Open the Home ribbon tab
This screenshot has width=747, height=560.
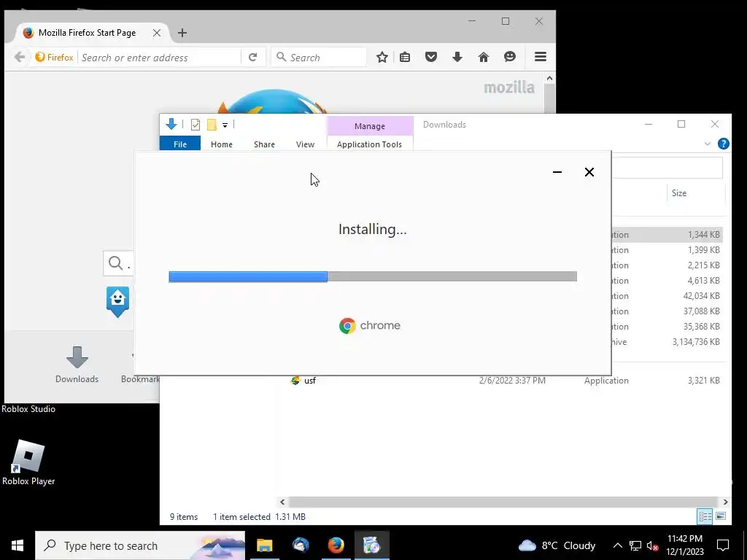click(x=222, y=144)
